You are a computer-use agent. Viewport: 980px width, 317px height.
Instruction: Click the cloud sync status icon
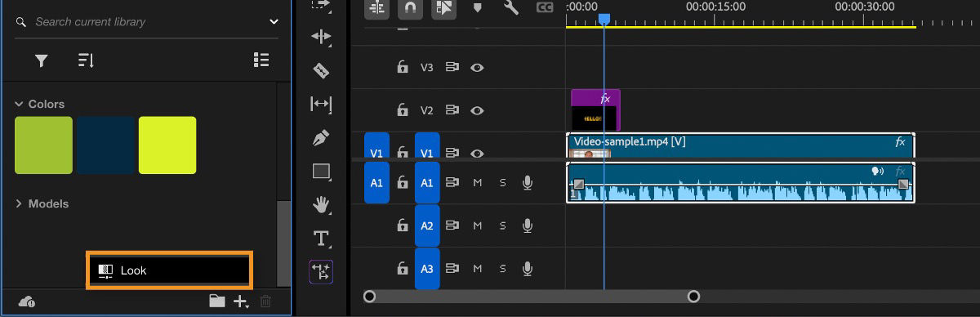point(26,301)
